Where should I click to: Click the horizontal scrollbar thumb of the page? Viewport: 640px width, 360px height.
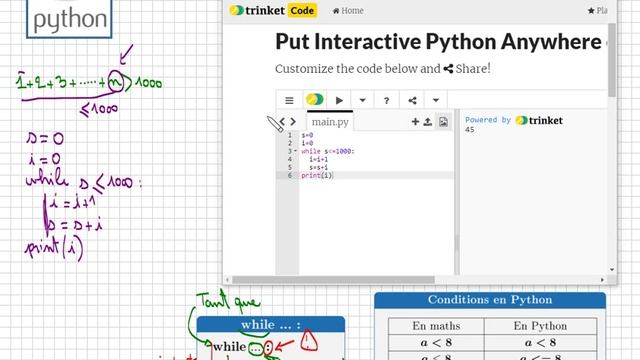click(333, 280)
